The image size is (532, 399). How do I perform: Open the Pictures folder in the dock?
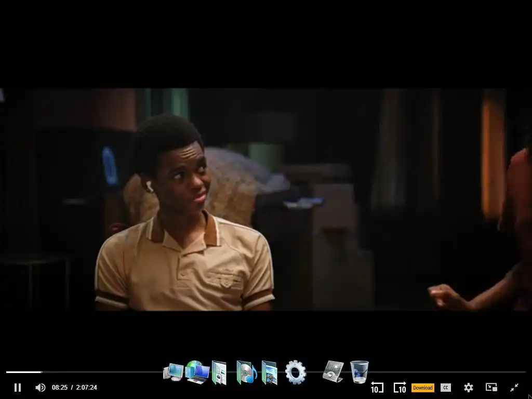click(x=270, y=373)
